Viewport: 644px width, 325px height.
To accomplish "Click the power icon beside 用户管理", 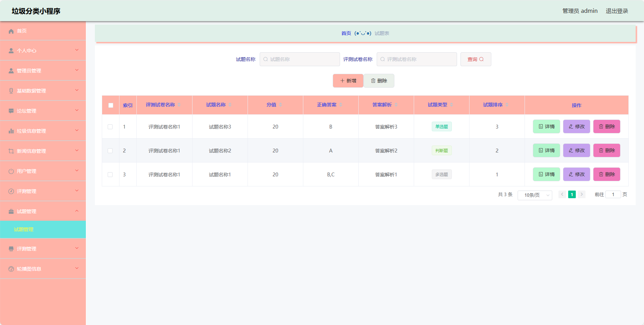I will pos(11,171).
